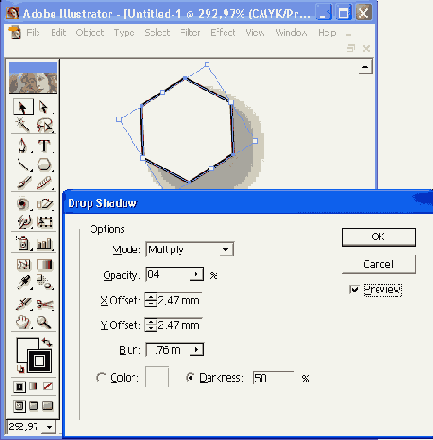Click the Cancel button
The width and height of the screenshot is (433, 440).
coord(379,264)
